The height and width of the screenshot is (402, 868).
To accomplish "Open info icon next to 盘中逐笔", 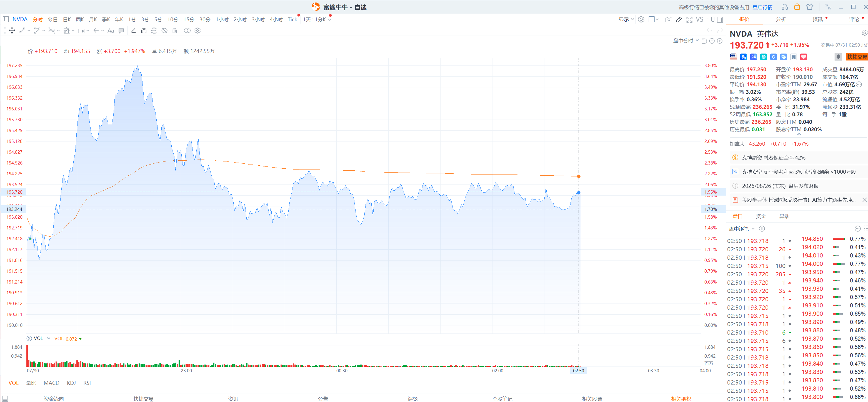I will pyautogui.click(x=762, y=229).
